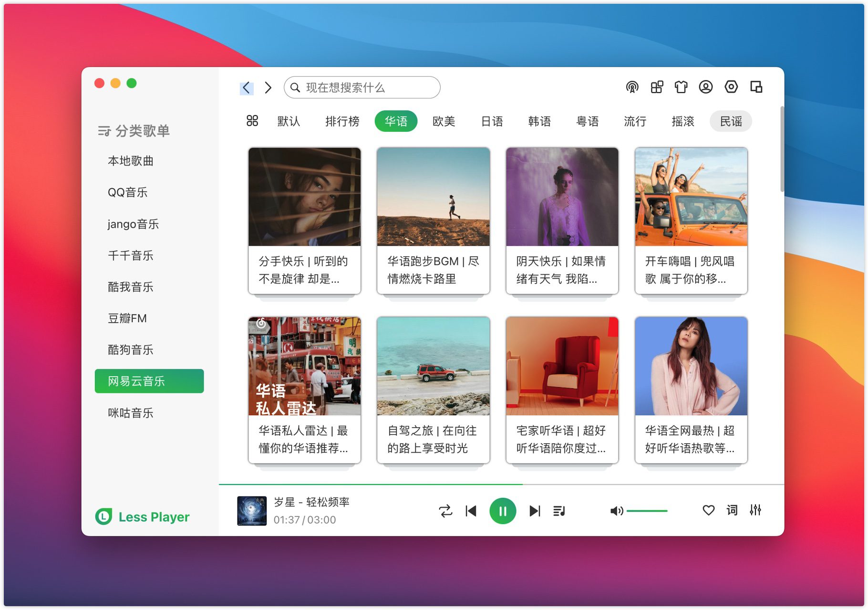Viewport: 868px width, 610px height.
Task: Toggle the repeat play mode
Action: [x=445, y=511]
